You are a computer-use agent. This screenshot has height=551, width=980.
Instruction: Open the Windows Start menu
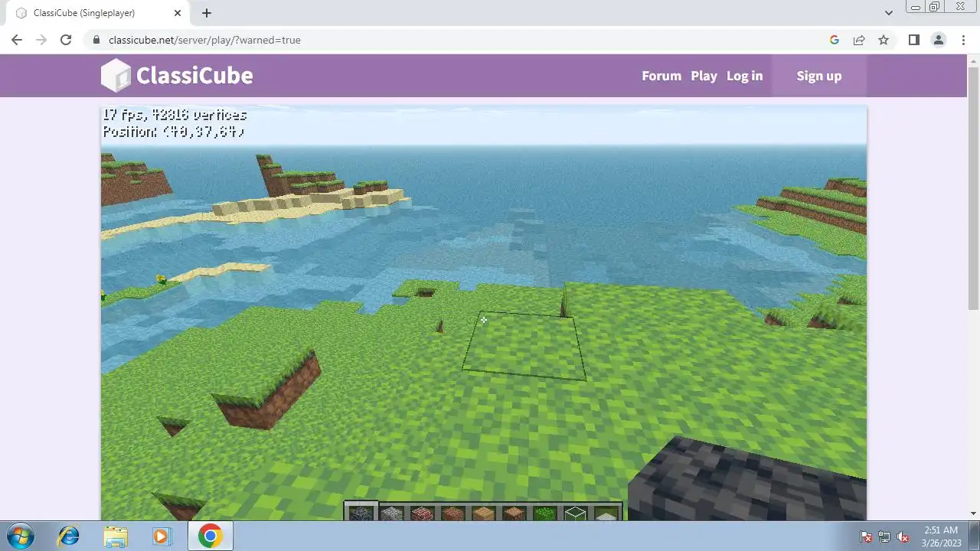pos(20,536)
